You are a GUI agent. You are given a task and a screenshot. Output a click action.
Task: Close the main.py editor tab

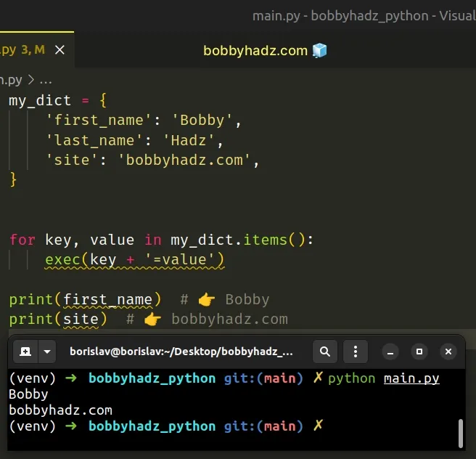[59, 49]
